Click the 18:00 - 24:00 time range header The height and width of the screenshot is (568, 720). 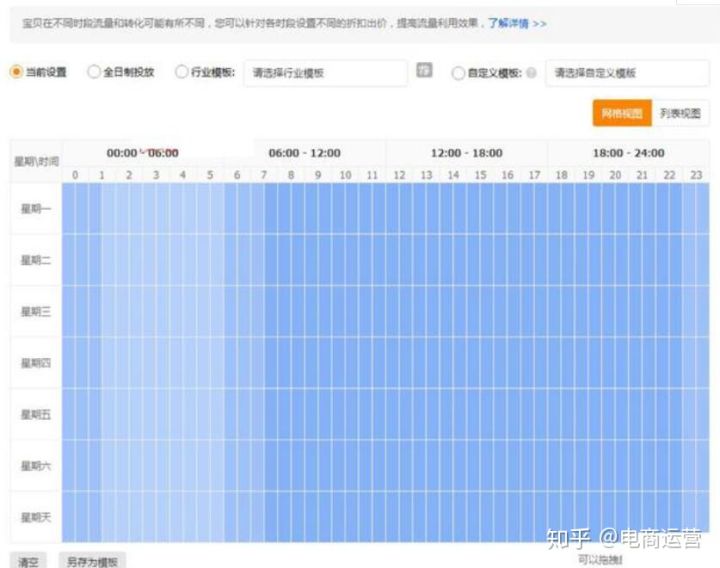click(x=628, y=153)
